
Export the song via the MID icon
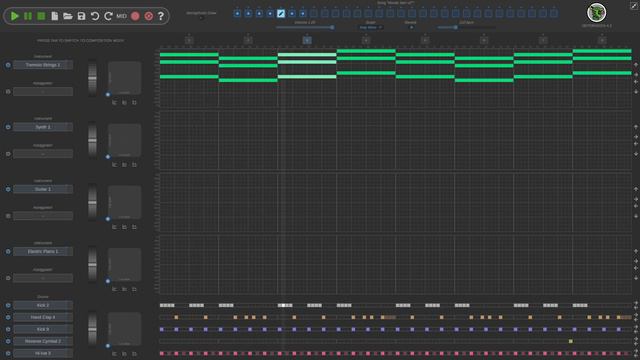[122, 16]
